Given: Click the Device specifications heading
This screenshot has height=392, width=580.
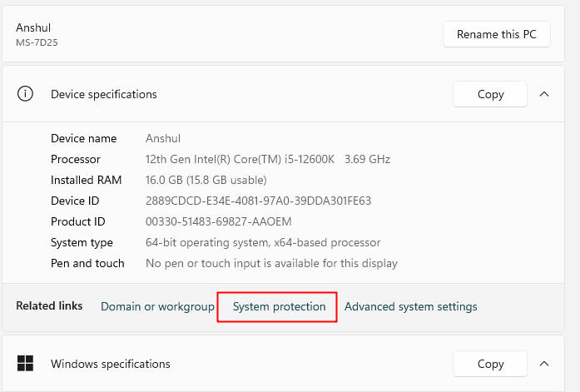Looking at the screenshot, I should pos(104,94).
